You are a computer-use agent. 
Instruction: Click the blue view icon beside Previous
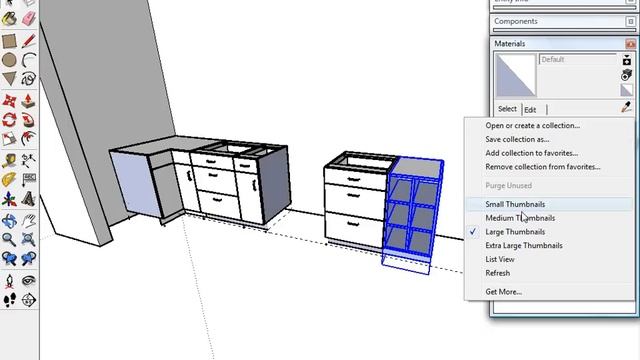[x=28, y=258]
